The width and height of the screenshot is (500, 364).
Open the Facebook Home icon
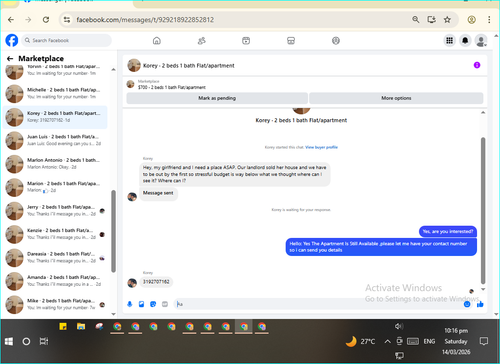coord(157,41)
